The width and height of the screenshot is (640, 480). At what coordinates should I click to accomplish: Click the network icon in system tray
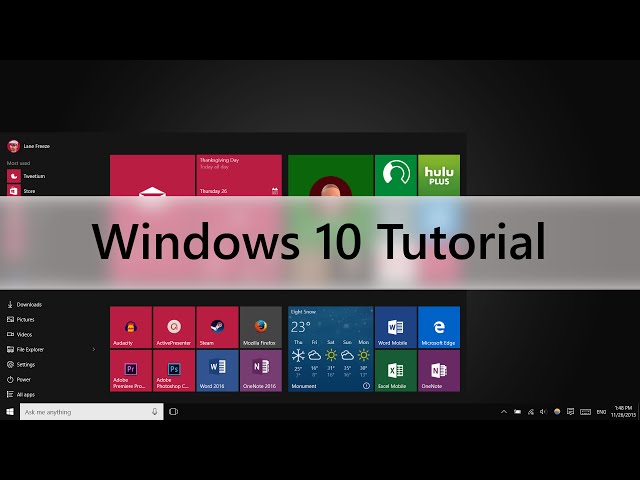pos(531,412)
